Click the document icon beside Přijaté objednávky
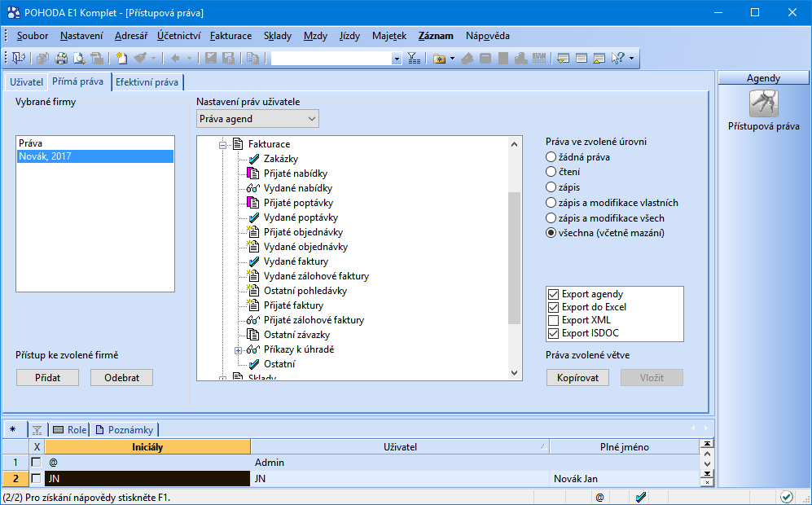 click(x=252, y=232)
